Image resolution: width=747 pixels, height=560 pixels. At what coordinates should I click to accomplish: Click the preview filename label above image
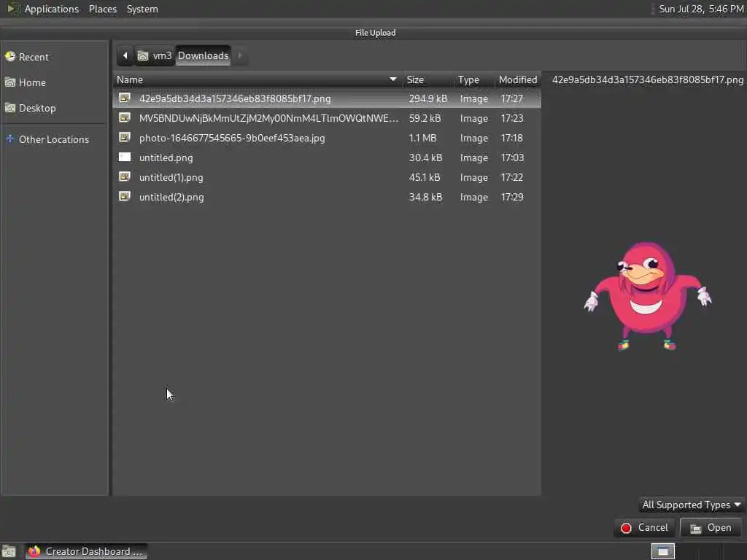tap(648, 79)
